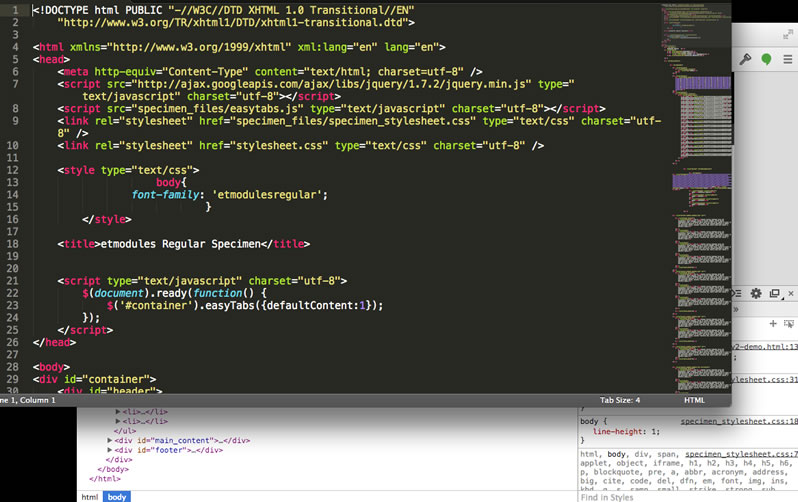Click the closing </ul> tag in DevTools

click(125, 431)
